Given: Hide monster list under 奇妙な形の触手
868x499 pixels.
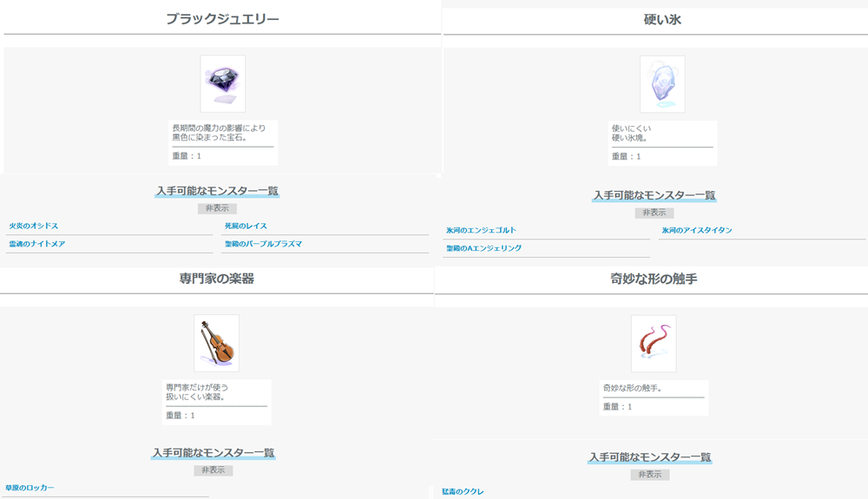Looking at the screenshot, I should coord(650,475).
